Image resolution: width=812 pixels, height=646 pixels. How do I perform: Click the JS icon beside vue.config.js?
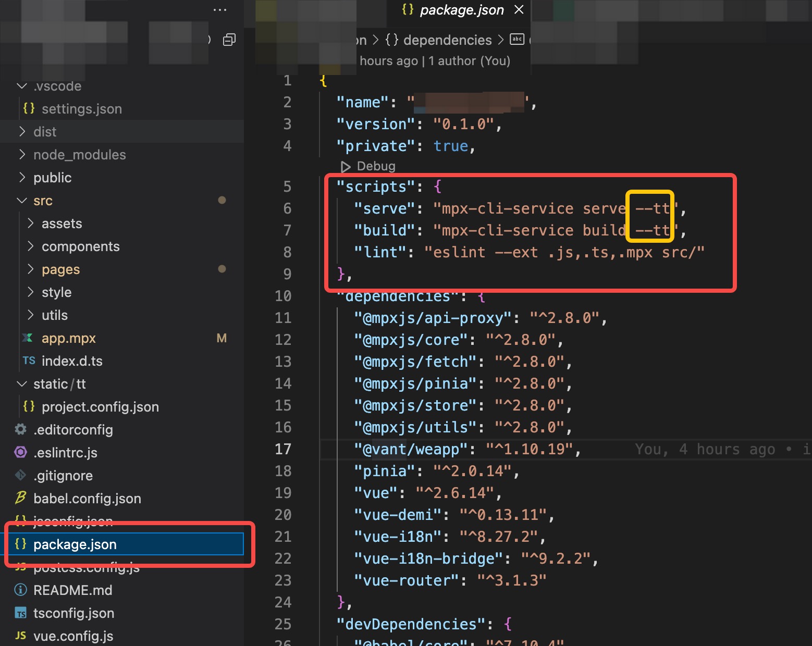[21, 636]
